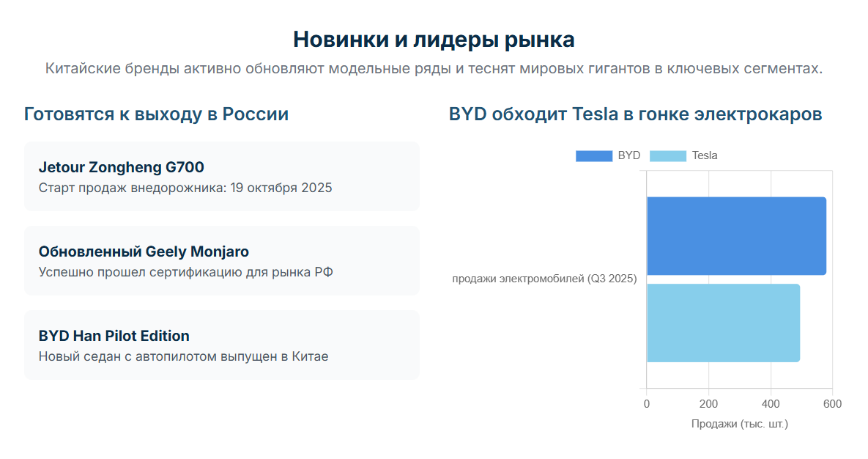Open the Обновленный Geely Monjaro card title
Viewport: 868px width, 459px height.
[x=144, y=251]
